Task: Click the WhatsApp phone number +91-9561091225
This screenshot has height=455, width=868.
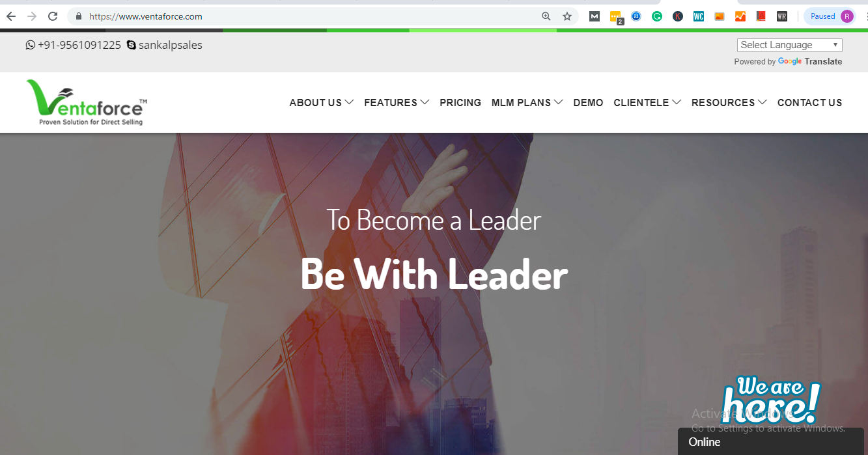Action: click(74, 45)
